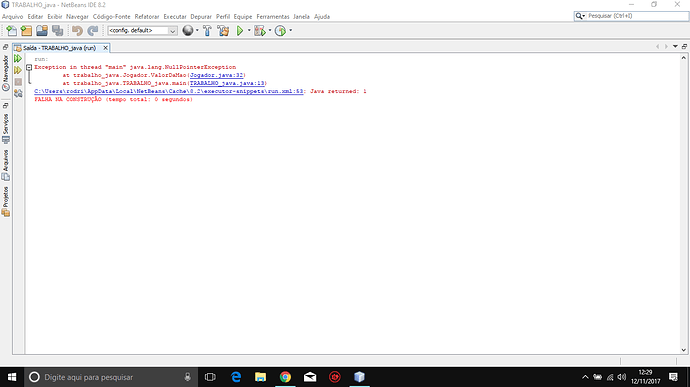Open the Perfil menu
690x387 pixels.
223,16
